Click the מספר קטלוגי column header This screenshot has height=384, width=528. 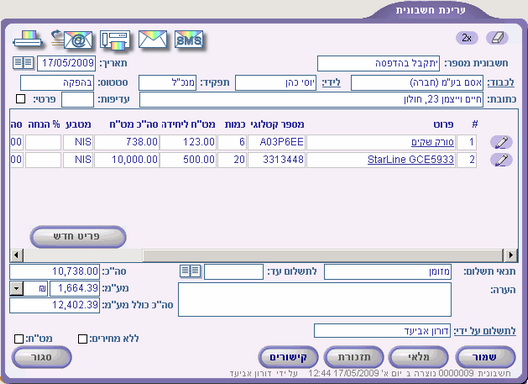pos(277,125)
